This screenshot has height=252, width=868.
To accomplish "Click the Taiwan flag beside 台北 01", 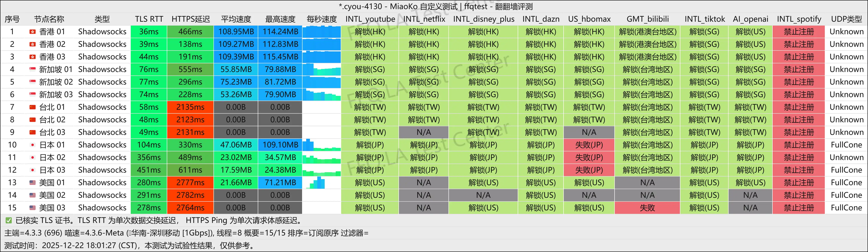I will [32, 107].
